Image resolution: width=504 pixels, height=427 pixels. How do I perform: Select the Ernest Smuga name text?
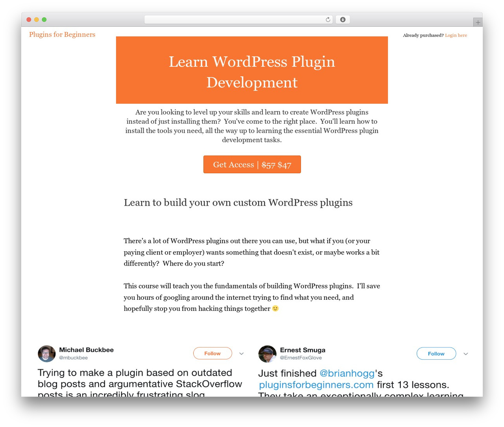point(303,350)
